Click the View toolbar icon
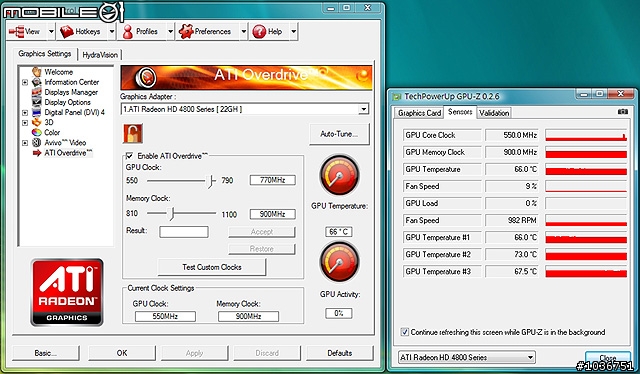This screenshot has width=640, height=374. click(16, 31)
